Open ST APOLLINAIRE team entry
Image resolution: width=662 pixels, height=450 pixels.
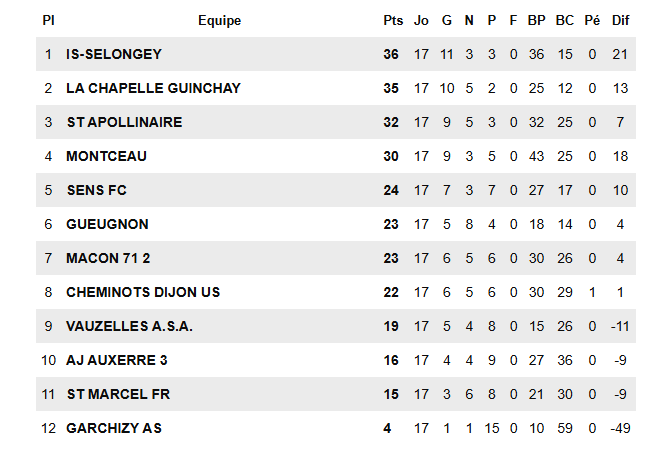click(x=124, y=122)
